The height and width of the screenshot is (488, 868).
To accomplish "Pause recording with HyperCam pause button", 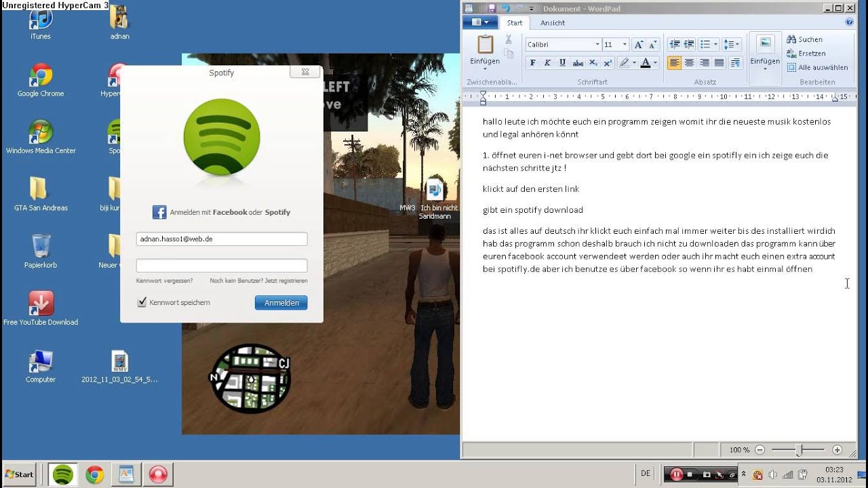I will [675, 474].
